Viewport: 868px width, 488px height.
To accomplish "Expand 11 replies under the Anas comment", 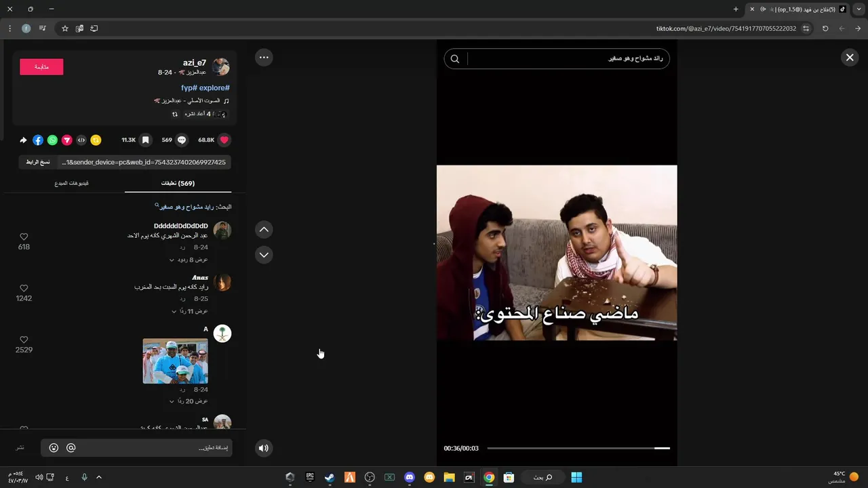I will [x=189, y=311].
